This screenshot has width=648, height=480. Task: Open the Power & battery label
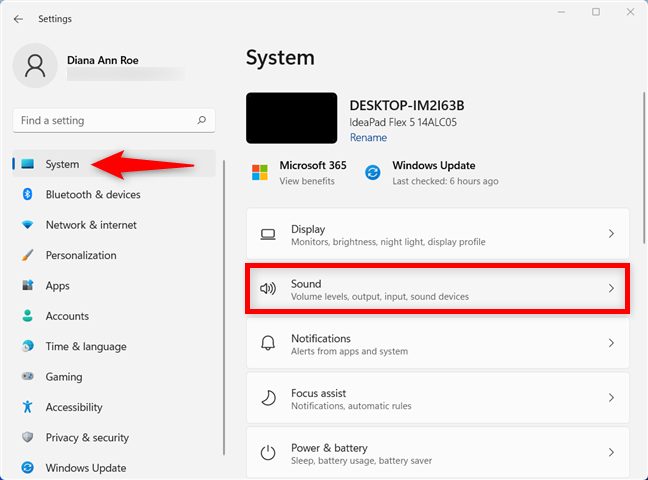[x=329, y=448]
